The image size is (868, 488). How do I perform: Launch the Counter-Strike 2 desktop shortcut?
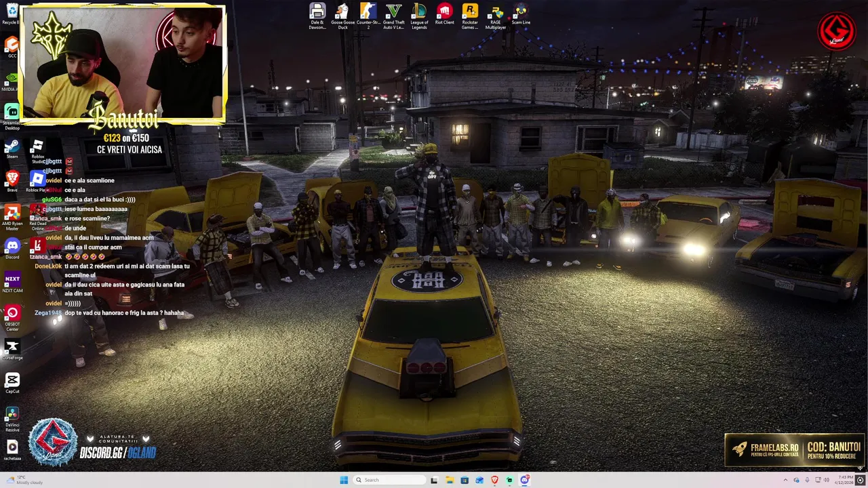[x=368, y=16]
